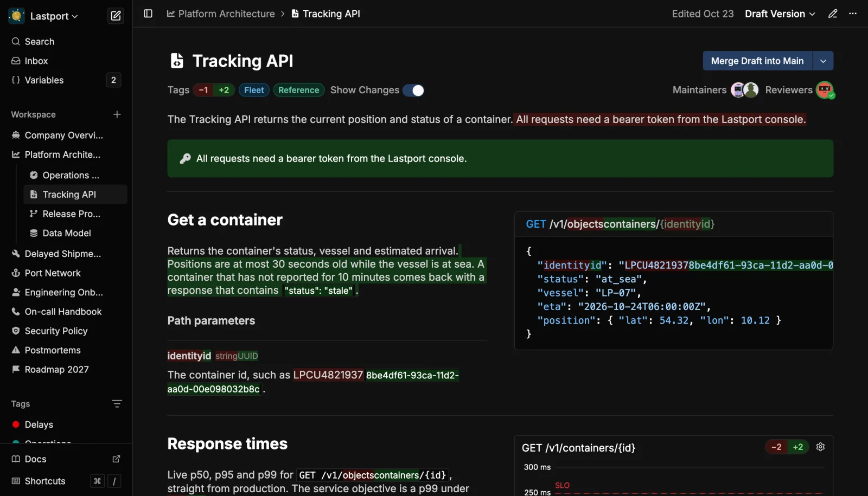This screenshot has height=496, width=868.
Task: Open Port Network page
Action: point(66,273)
